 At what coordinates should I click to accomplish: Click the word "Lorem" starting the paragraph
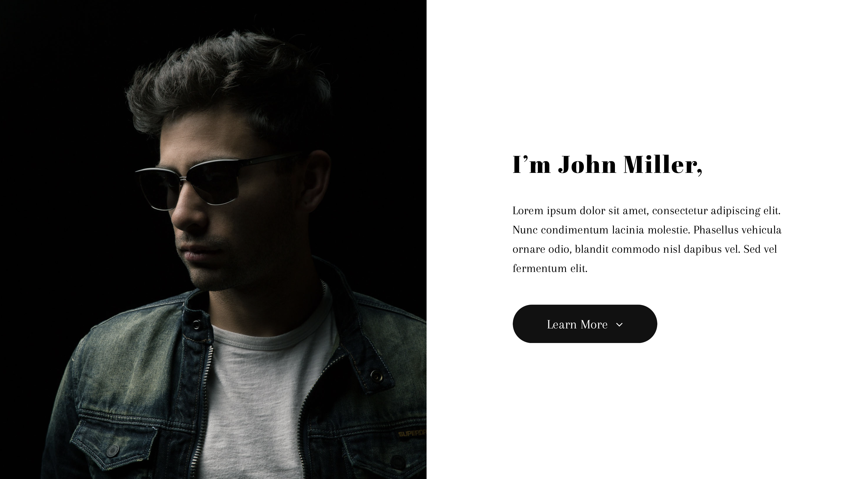(x=528, y=211)
